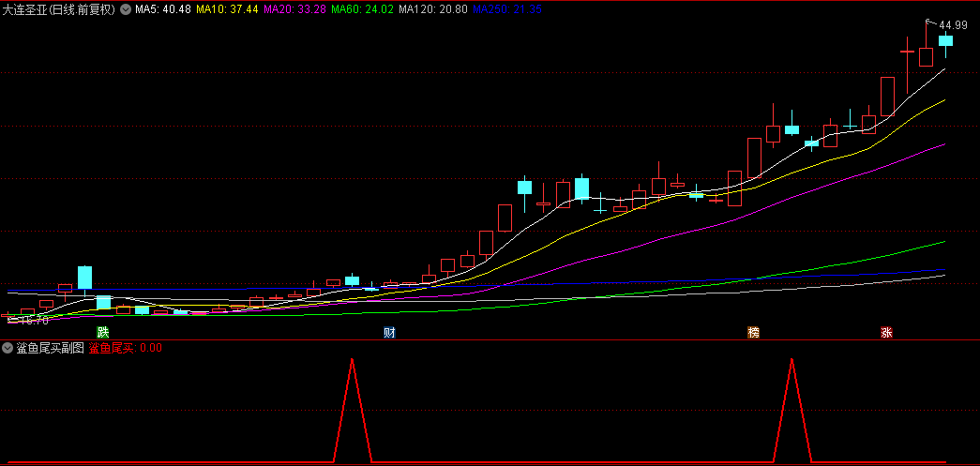Click the 大连圣亚(日线.前复权) chart title
Screen dimensions: 980x466
pos(60,9)
